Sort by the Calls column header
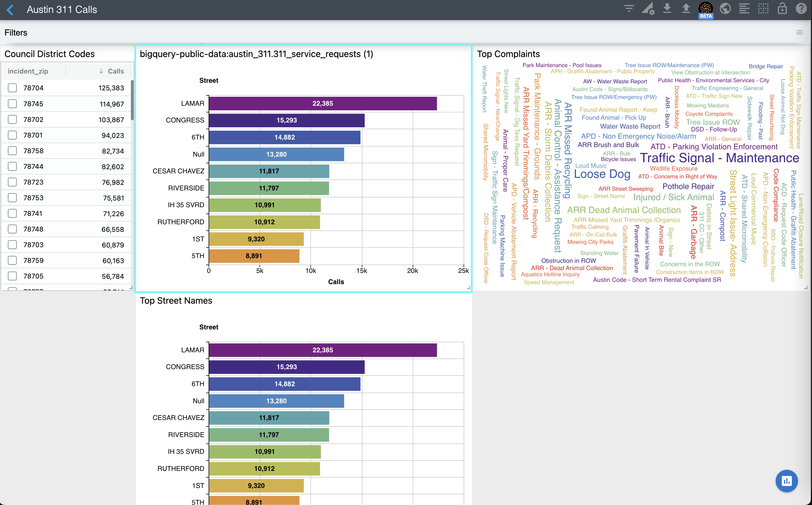 coord(115,71)
